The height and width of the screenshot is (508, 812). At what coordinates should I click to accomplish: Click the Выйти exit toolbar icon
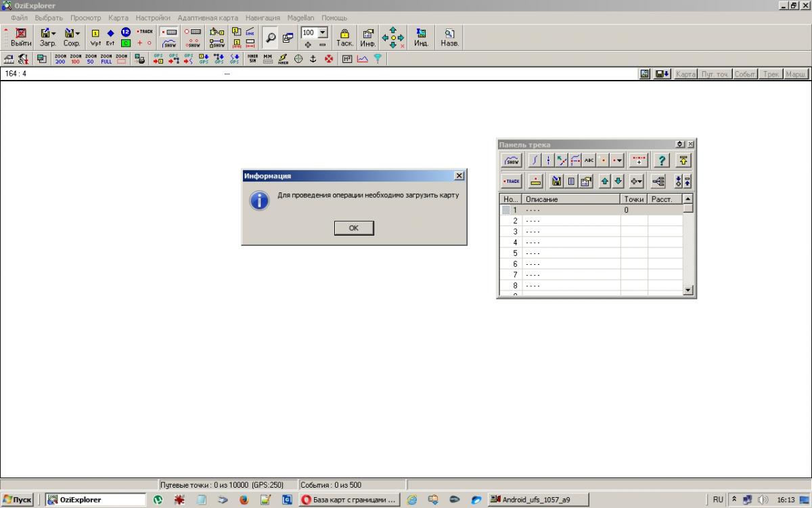pyautogui.click(x=21, y=37)
